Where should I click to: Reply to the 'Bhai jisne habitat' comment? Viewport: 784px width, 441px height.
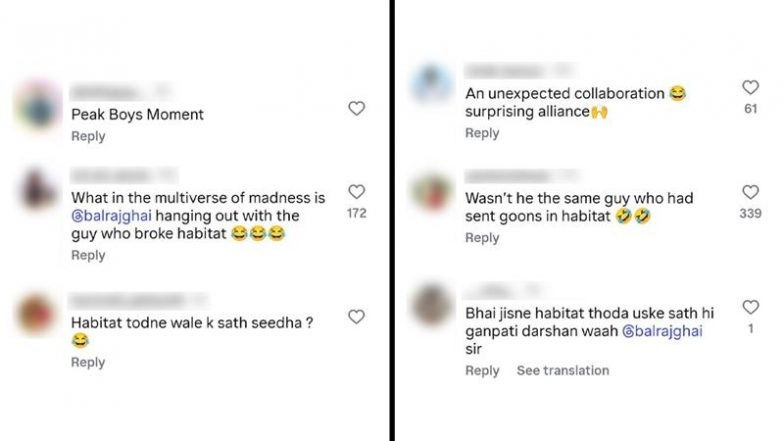pos(482,370)
